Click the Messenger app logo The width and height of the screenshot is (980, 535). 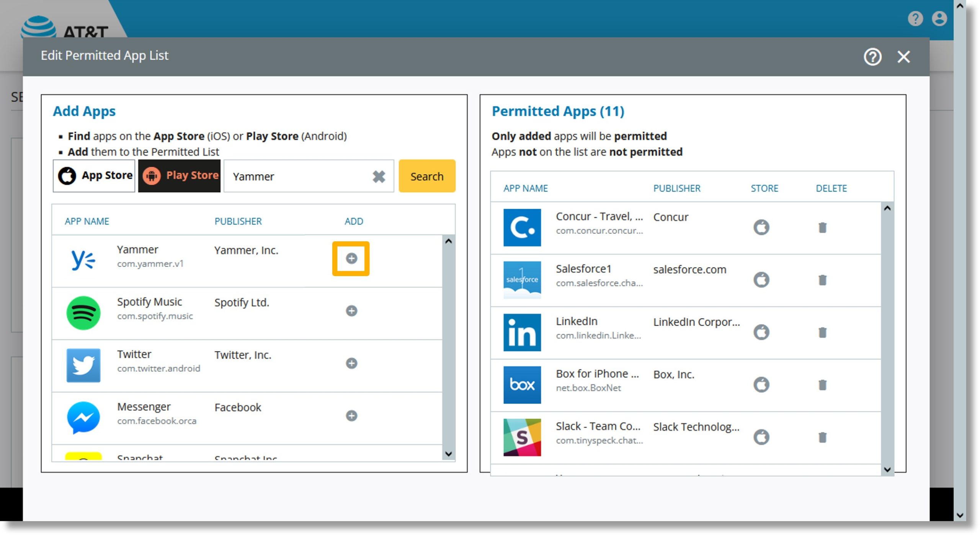click(x=83, y=418)
